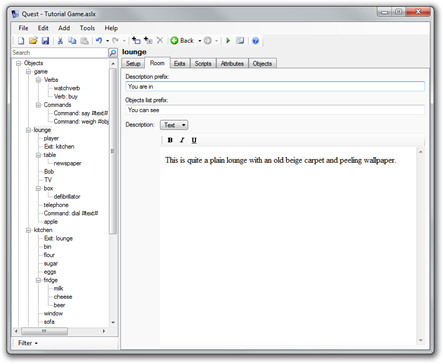The image size is (443, 364).
Task: Open the File menu
Action: [x=23, y=28]
